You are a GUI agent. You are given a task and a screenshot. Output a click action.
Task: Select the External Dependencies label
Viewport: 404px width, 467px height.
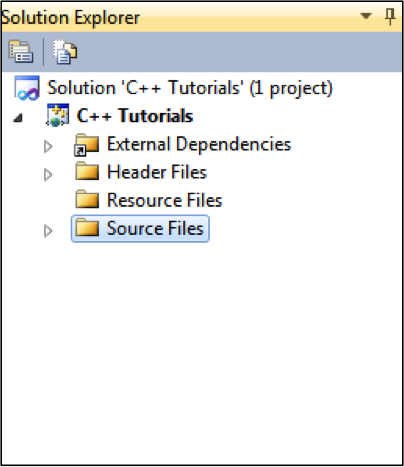[x=199, y=144]
